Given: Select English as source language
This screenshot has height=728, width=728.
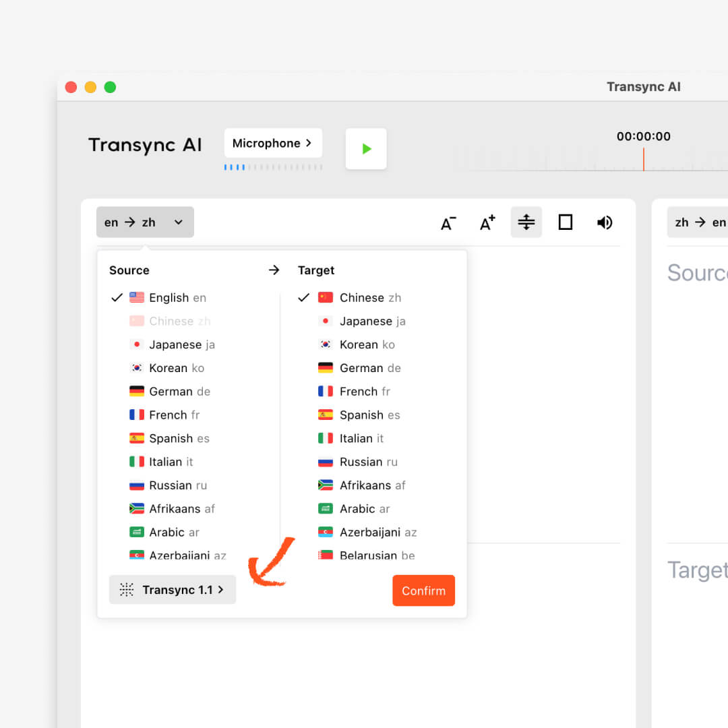Looking at the screenshot, I should pos(169,298).
